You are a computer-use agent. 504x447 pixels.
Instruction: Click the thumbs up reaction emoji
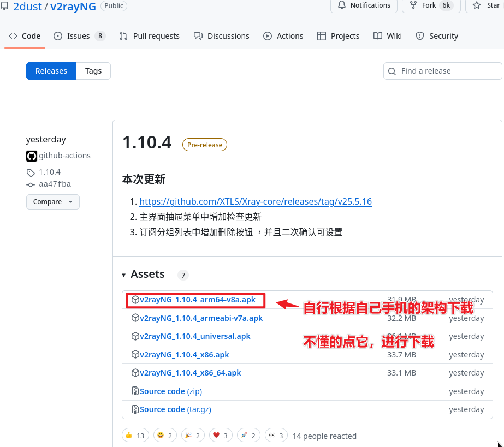click(x=129, y=436)
